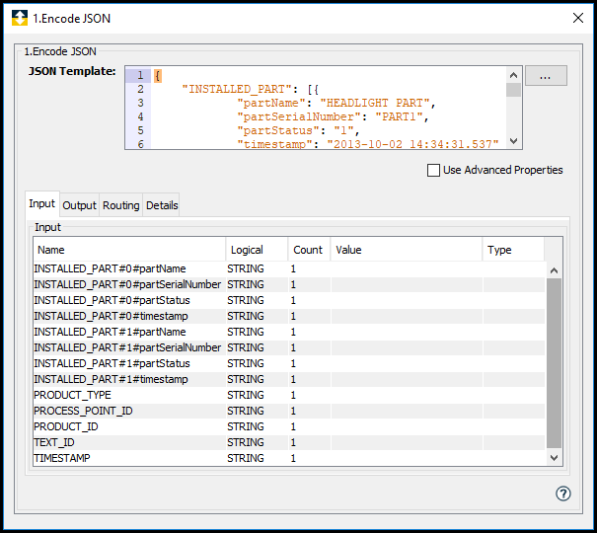Click the Value cell for TEXT_ID
Image resolution: width=597 pixels, height=533 pixels.
407,442
